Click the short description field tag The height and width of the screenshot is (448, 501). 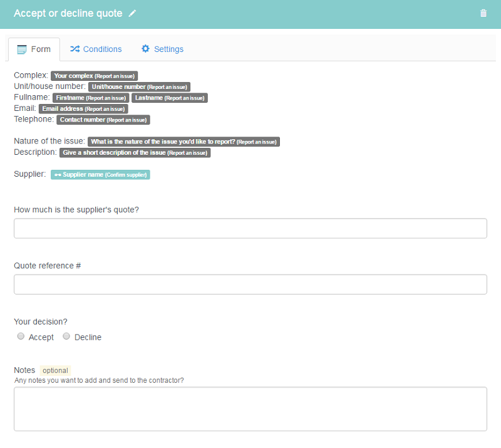tap(135, 152)
